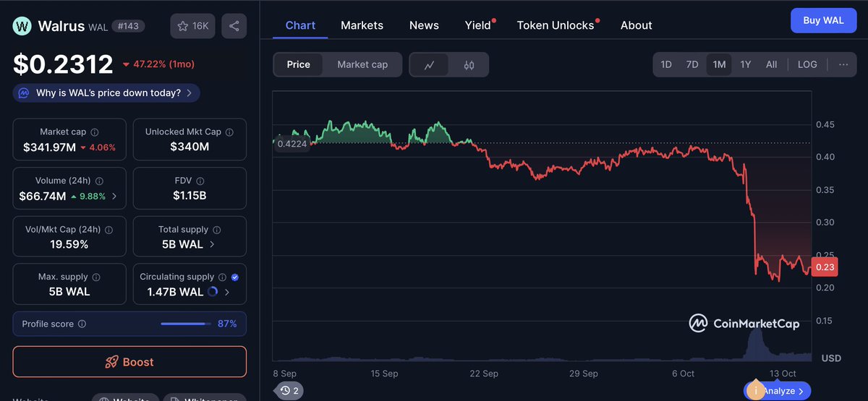Switch to candlestick chart view icon
The width and height of the screenshot is (868, 401).
coord(469,65)
